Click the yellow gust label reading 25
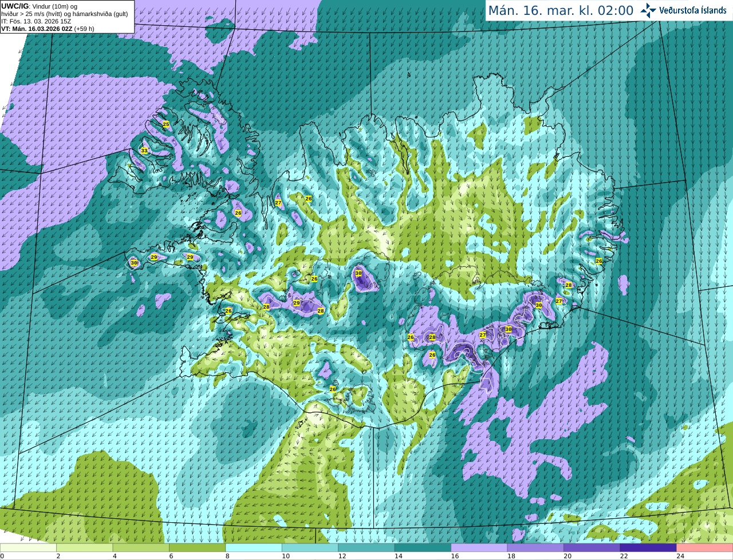This screenshot has width=733, height=560. tap(166, 124)
